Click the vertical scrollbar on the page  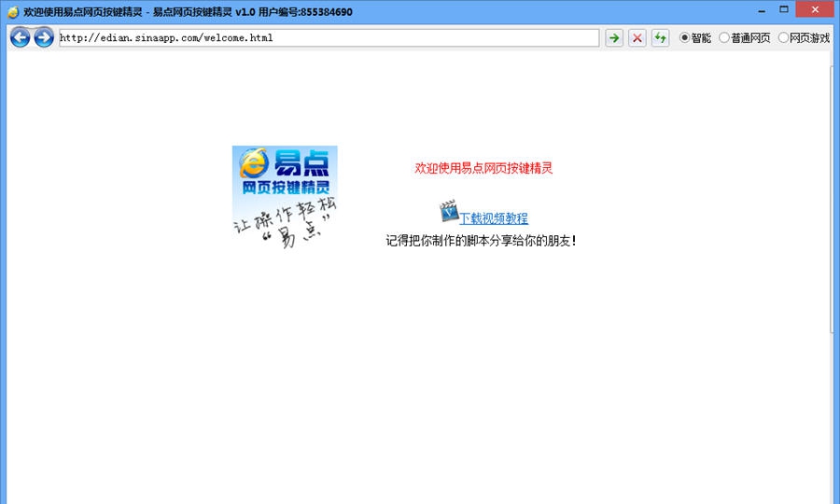pos(832,199)
